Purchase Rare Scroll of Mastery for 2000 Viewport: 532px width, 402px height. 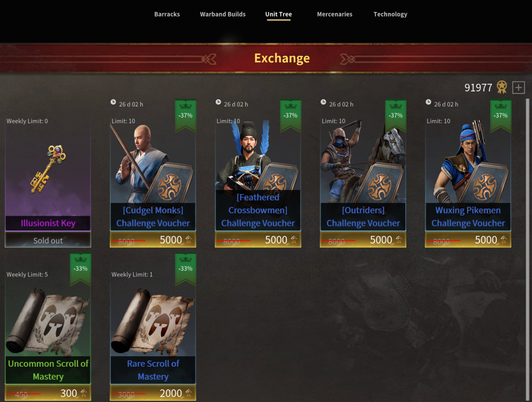point(153,393)
